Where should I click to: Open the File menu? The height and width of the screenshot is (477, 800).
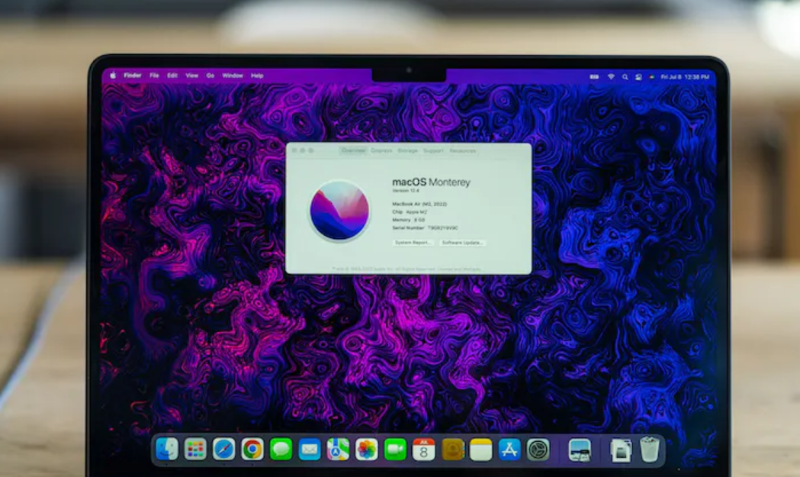click(x=154, y=76)
